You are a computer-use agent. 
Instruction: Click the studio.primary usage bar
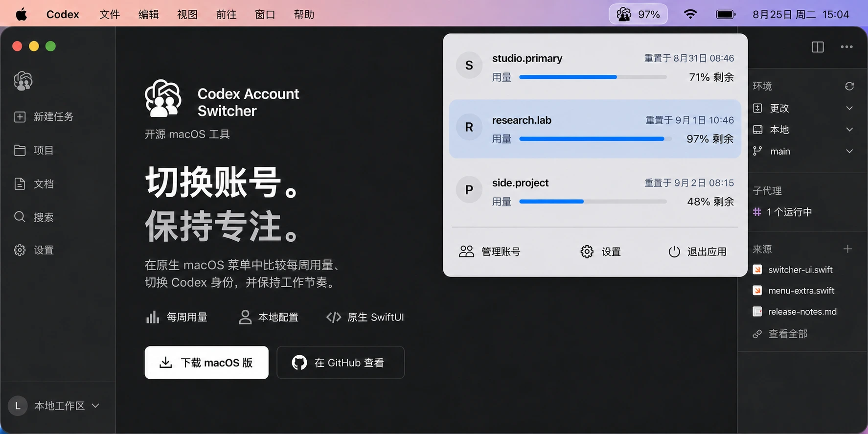pos(593,77)
